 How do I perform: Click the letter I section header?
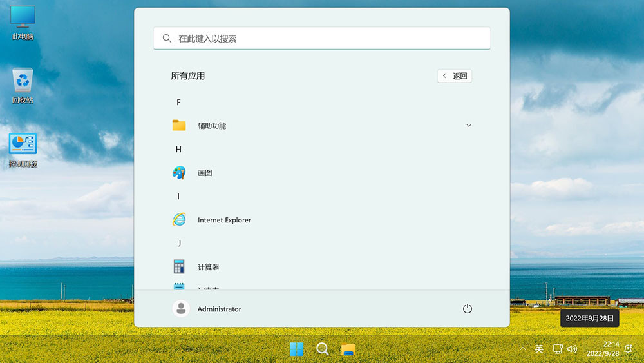[x=178, y=197]
